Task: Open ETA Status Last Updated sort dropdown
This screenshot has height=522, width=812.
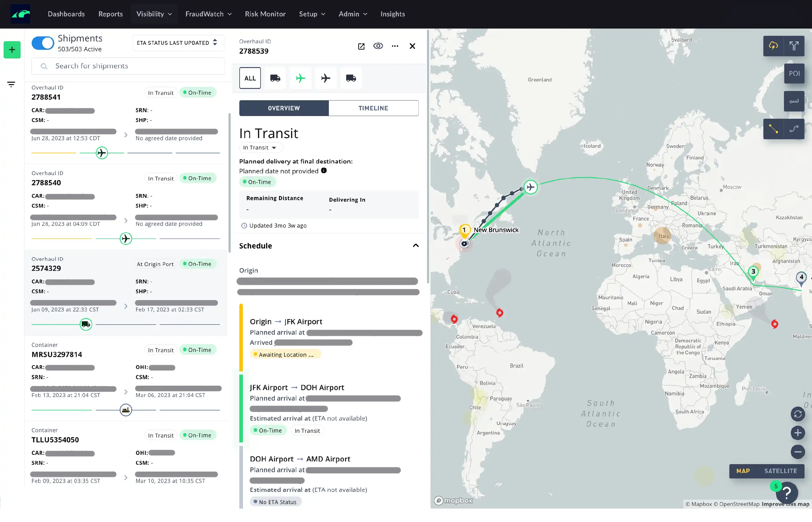Action: (x=178, y=43)
